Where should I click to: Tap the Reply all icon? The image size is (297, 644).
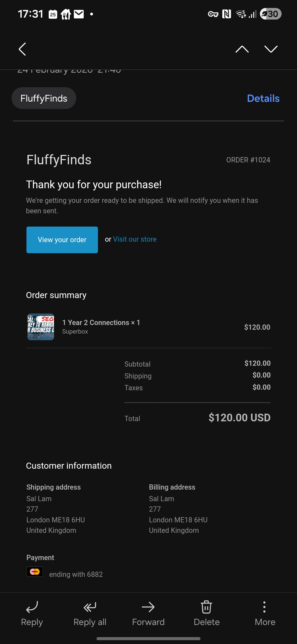pyautogui.click(x=90, y=607)
